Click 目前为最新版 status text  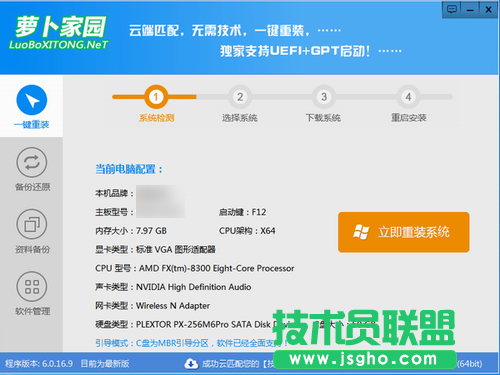point(105,364)
